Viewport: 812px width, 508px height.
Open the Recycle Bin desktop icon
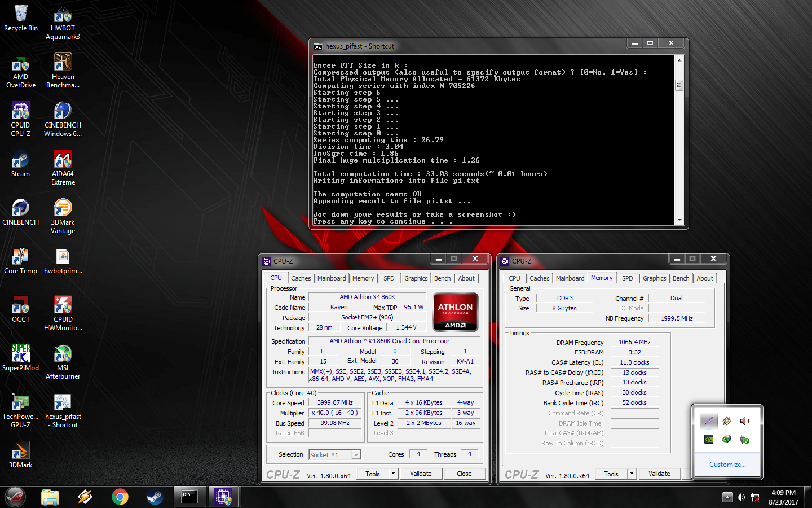coord(21,18)
